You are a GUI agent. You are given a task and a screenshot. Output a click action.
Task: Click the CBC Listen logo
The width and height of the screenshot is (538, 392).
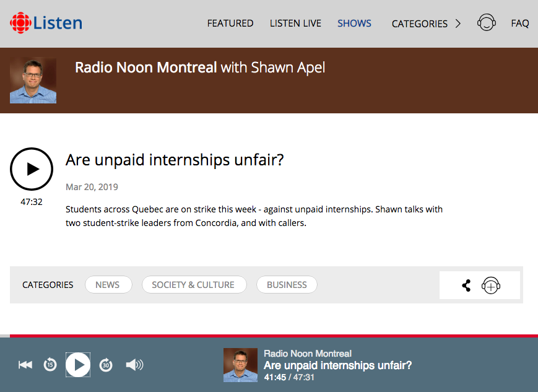tap(46, 23)
